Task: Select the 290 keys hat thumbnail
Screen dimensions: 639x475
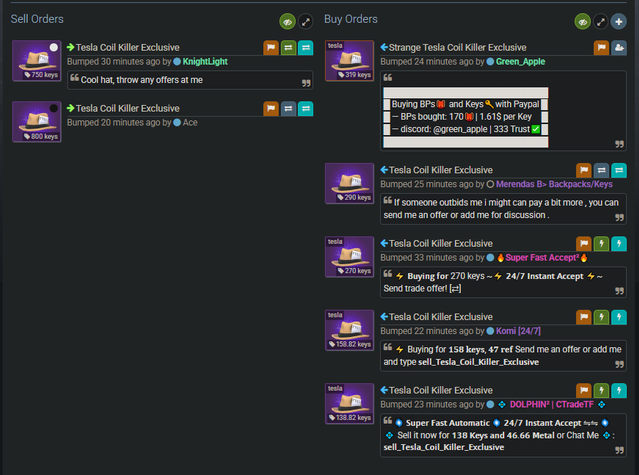Action: coord(349,183)
